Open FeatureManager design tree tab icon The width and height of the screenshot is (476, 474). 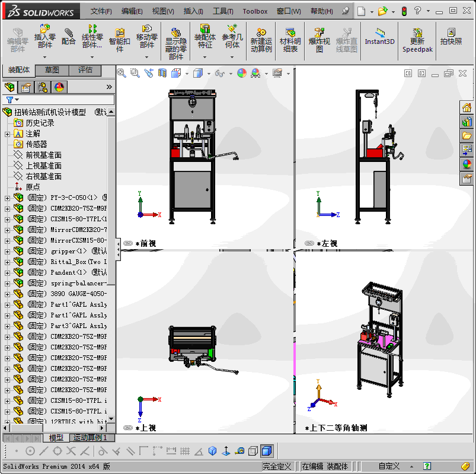point(9,87)
